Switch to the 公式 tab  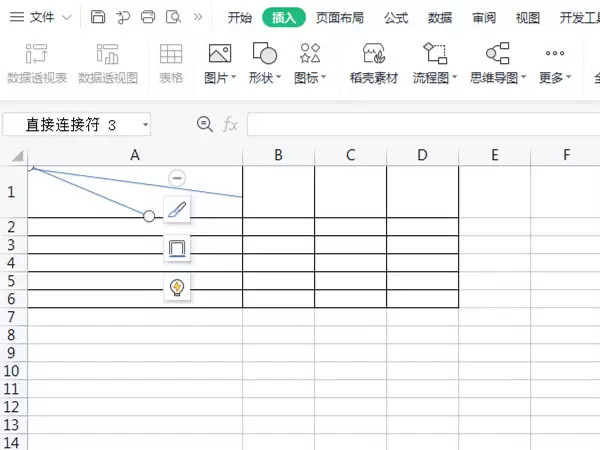pos(396,18)
